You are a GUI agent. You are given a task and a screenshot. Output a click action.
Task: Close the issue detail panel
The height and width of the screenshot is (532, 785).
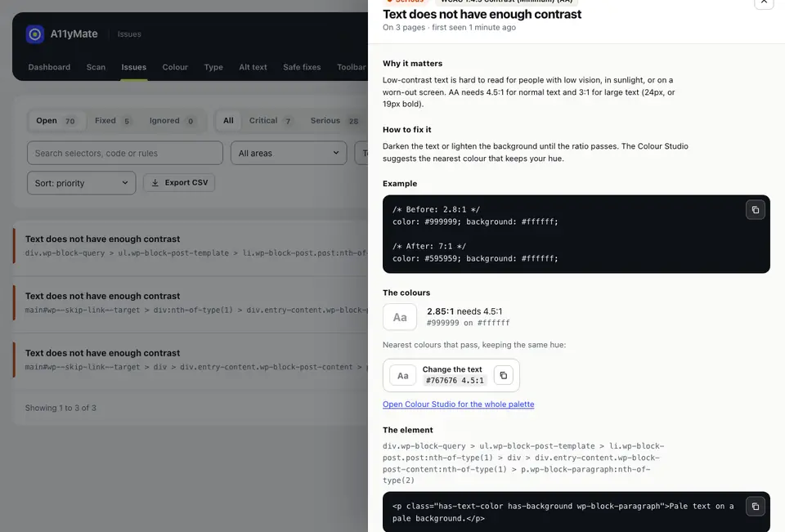click(x=764, y=2)
